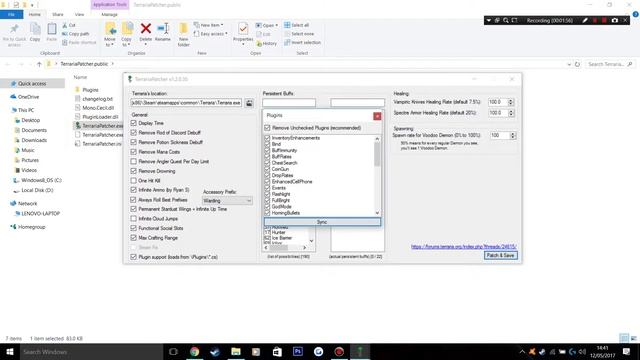The width and height of the screenshot is (640, 360).
Task: Open File Explorer taskbar icon
Action: tap(236, 351)
